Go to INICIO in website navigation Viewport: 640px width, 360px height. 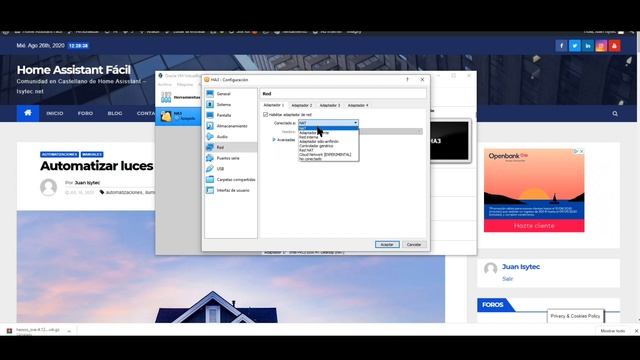click(55, 113)
